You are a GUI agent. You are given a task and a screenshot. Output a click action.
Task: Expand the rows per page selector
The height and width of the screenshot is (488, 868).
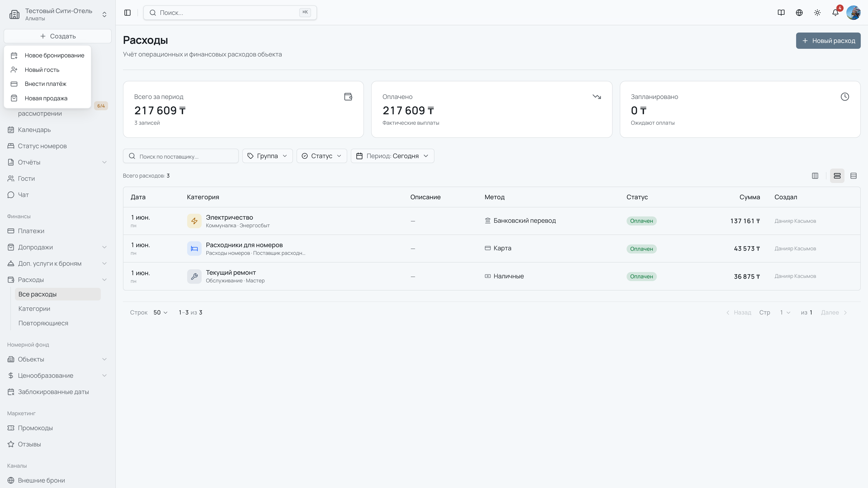coord(160,312)
